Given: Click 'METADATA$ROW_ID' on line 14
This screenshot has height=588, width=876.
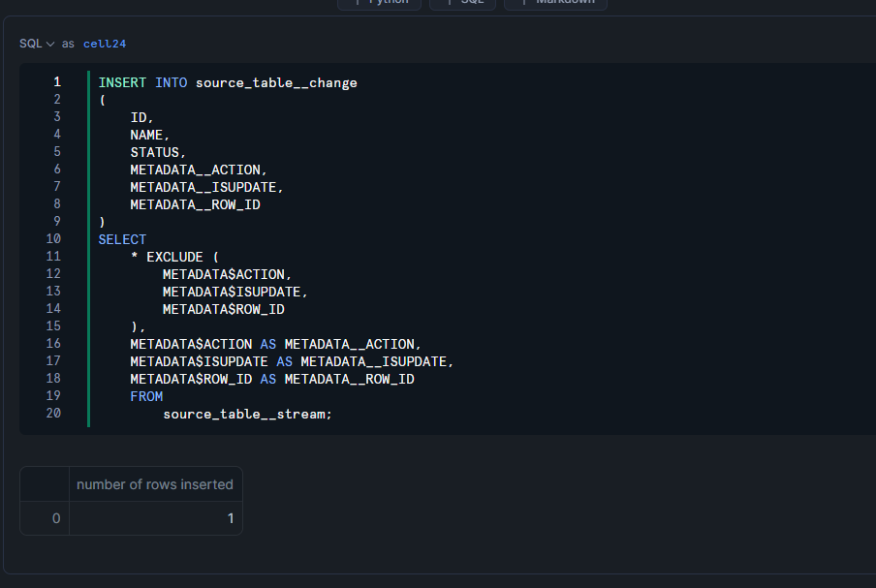Looking at the screenshot, I should 224,309.
